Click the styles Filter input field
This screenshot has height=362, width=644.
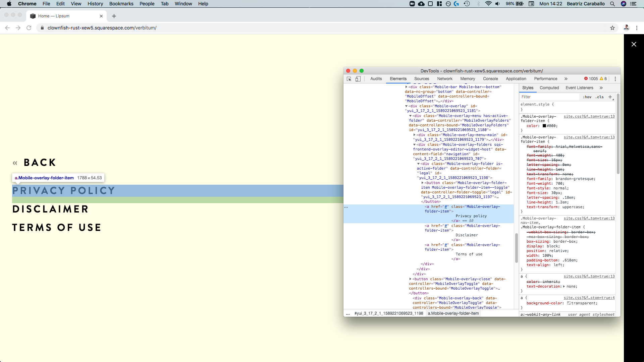[549, 97]
